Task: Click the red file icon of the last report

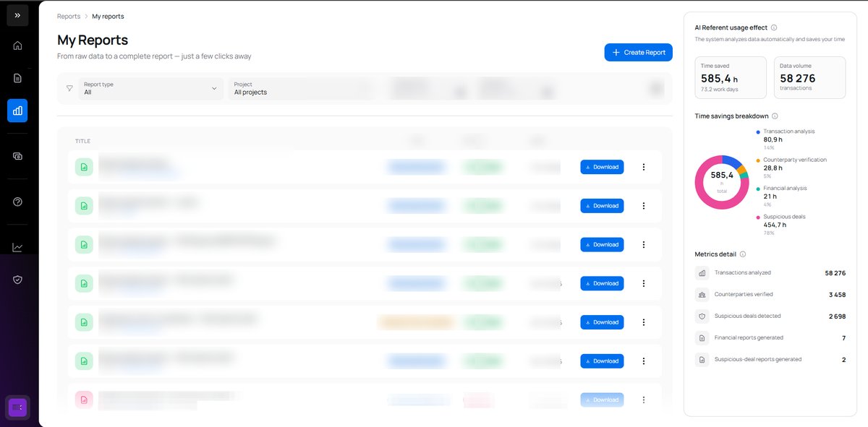Action: 84,400
